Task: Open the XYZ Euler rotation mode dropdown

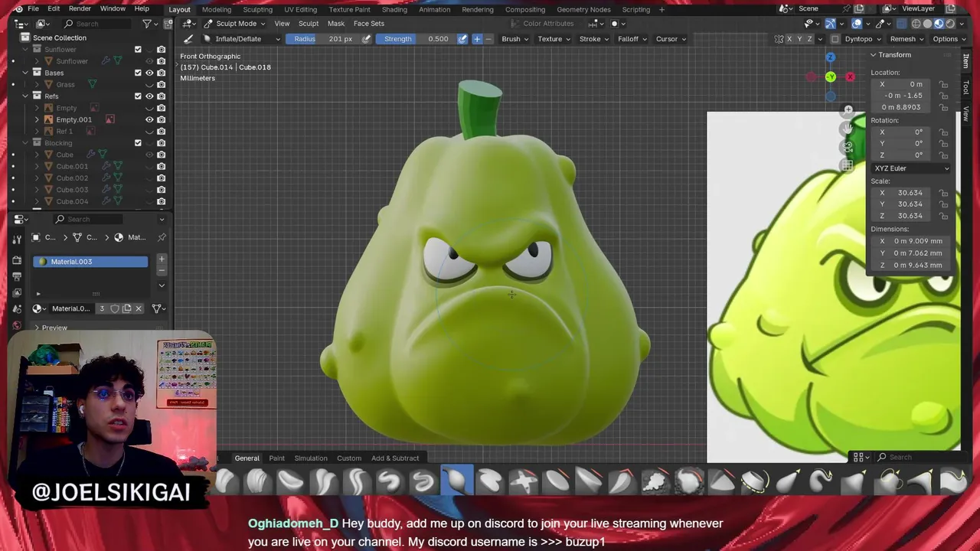Action: coord(910,168)
